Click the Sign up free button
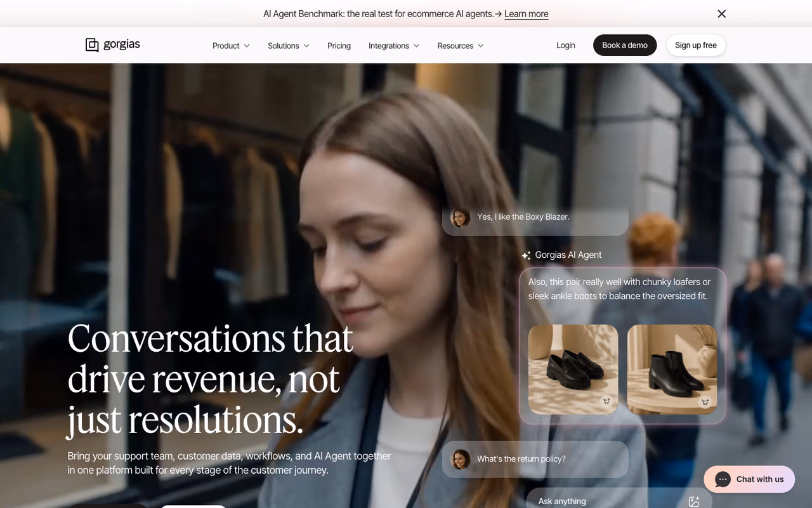The width and height of the screenshot is (812, 508). pyautogui.click(x=696, y=45)
